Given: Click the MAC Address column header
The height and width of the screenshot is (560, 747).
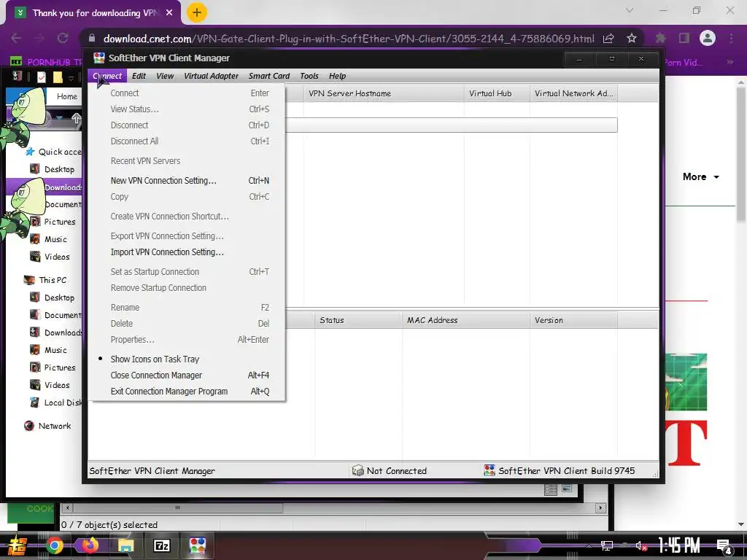Looking at the screenshot, I should point(465,320).
